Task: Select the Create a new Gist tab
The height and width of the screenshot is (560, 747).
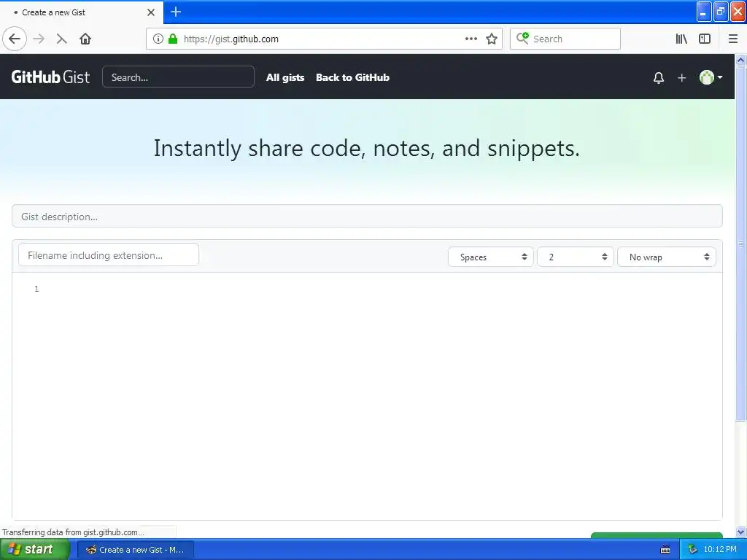Action: [x=82, y=12]
